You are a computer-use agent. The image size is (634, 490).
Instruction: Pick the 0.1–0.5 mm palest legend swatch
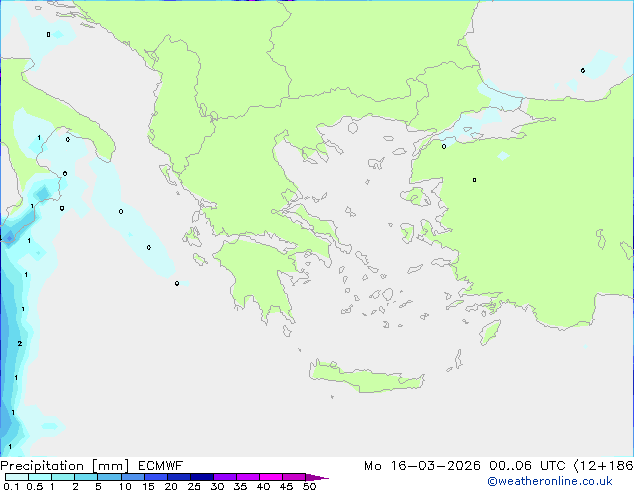point(17,477)
